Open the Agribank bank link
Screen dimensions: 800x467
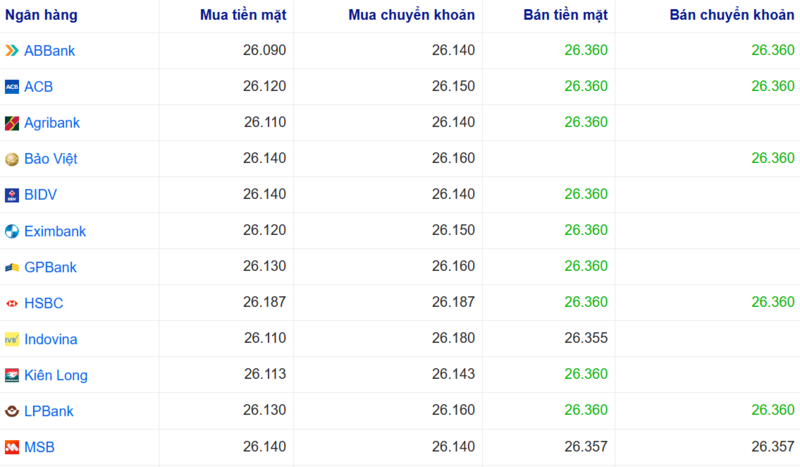coord(52,123)
